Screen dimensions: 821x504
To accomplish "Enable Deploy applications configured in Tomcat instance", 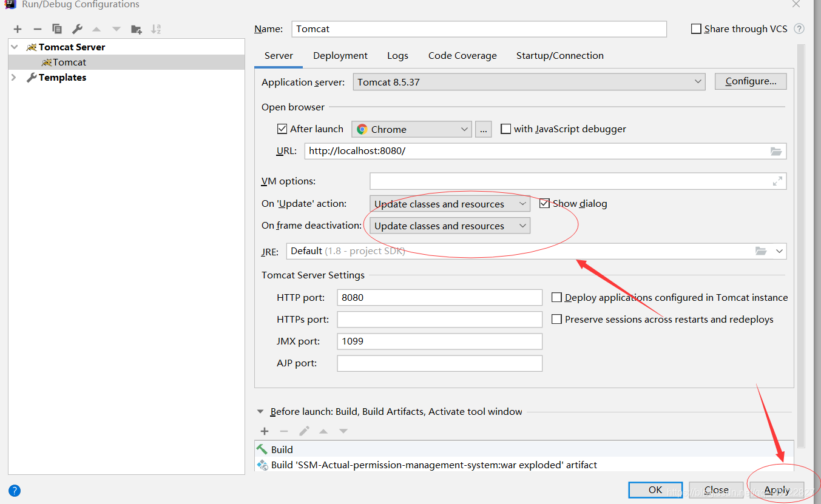I will [x=556, y=297].
